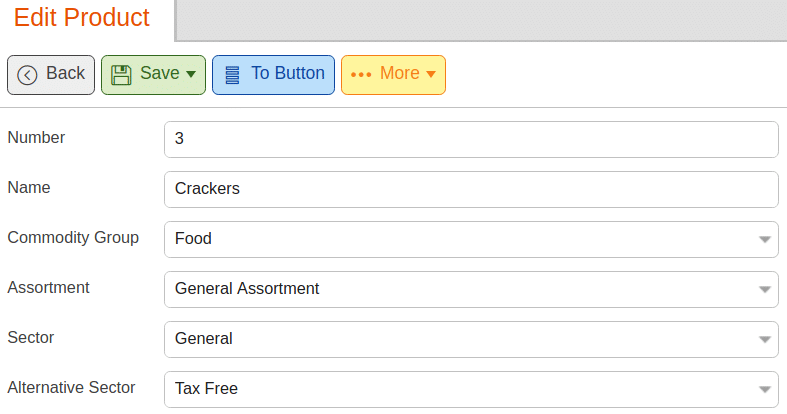Click the To Button text label
787x414 pixels.
(288, 73)
